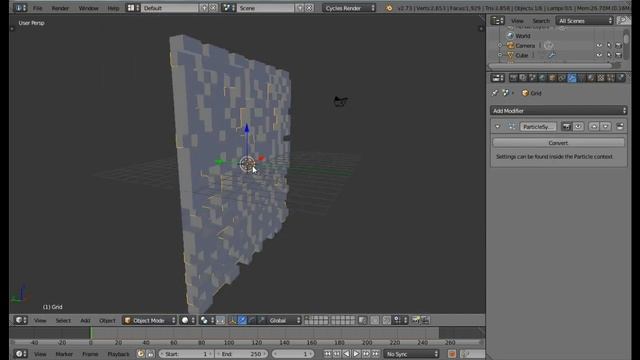Open the No Sync dropdown
The height and width of the screenshot is (360, 640).
click(x=411, y=354)
